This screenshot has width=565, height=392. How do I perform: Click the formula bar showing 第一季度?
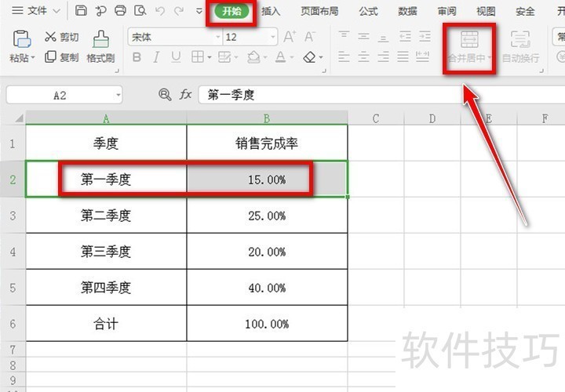(x=382, y=95)
